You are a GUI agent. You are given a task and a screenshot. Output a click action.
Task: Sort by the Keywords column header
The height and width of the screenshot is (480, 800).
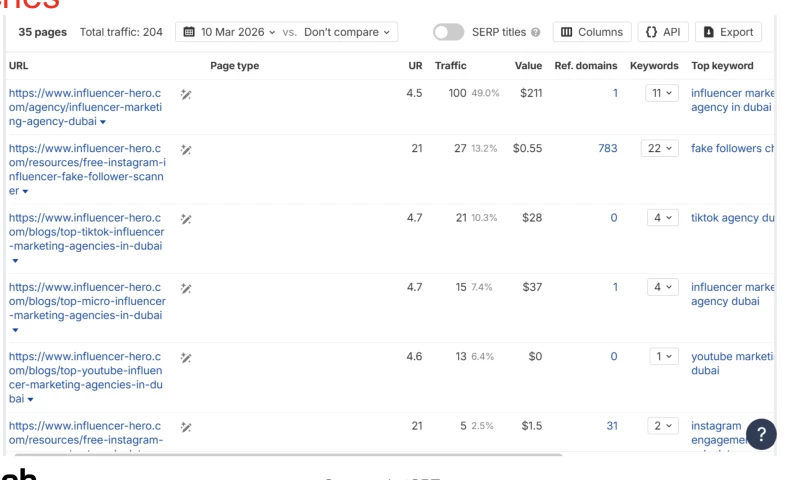click(x=654, y=66)
